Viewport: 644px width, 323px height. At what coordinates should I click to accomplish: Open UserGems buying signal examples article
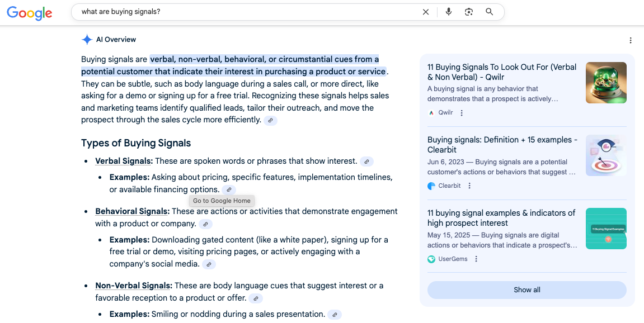tap(501, 218)
